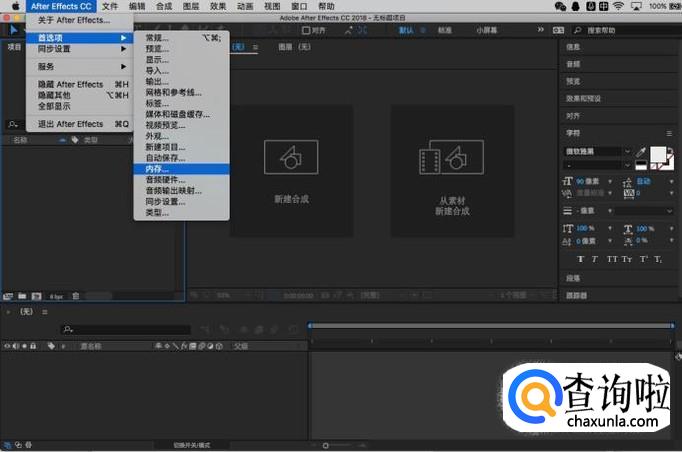Screen dimensions: 682x452
Task: Choose 关于 After Effects... item
Action: coord(80,20)
